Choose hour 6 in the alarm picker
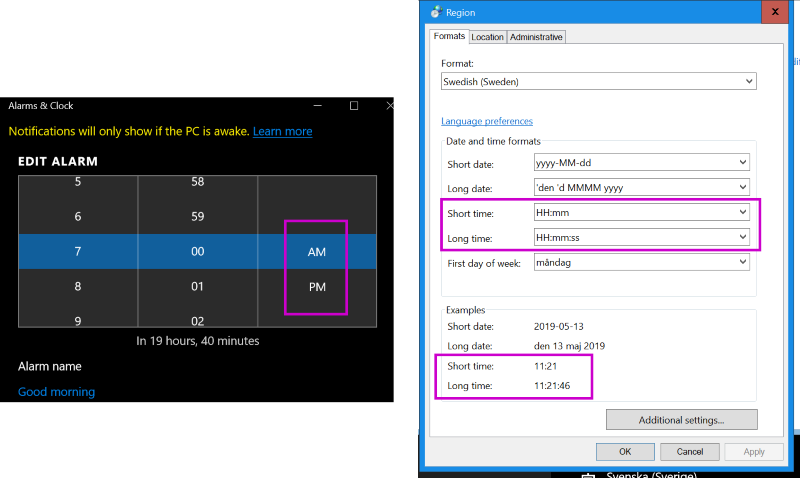Viewport: 800px width, 478px height. click(78, 216)
